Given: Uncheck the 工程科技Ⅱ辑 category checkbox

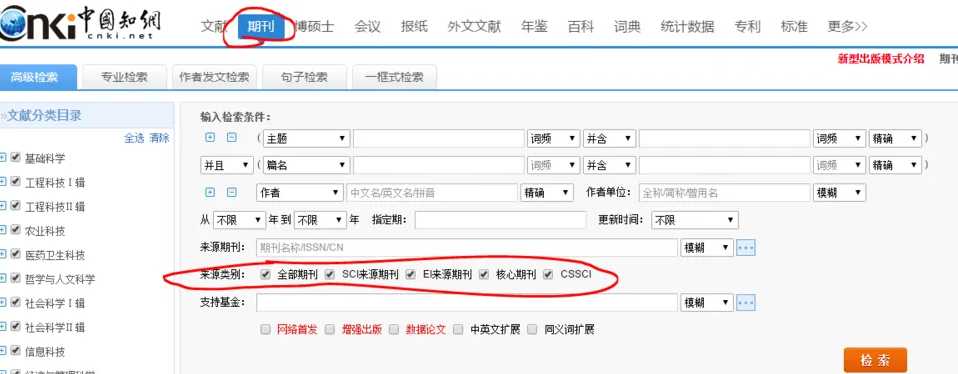Looking at the screenshot, I should click(x=16, y=206).
